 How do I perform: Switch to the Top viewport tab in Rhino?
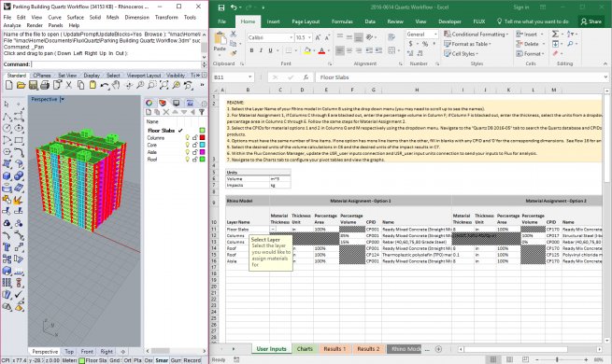69,352
